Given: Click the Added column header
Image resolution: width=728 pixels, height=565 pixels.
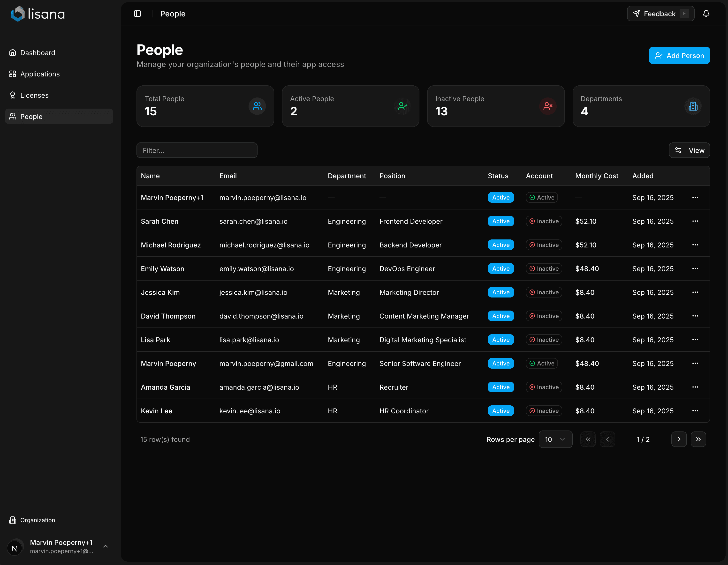Looking at the screenshot, I should [x=643, y=176].
